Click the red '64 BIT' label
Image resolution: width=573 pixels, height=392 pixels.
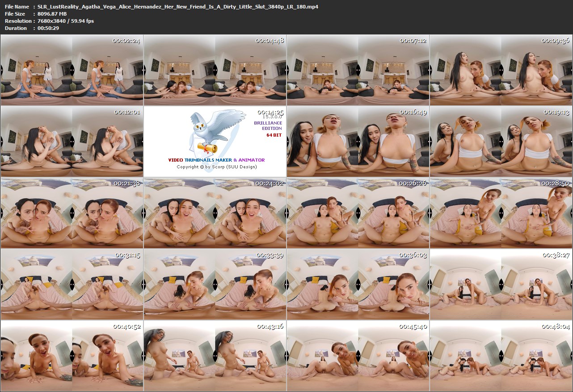[274, 135]
